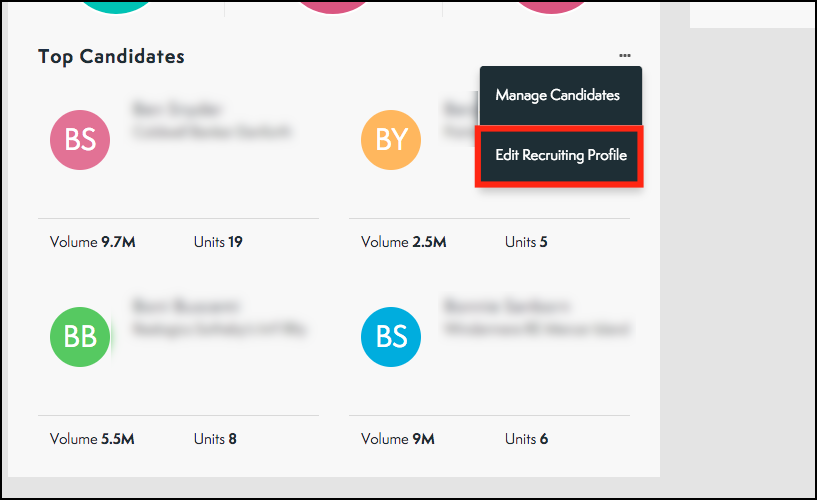Select Manage Candidates from the menu
Image resolution: width=817 pixels, height=500 pixels.
(x=558, y=95)
